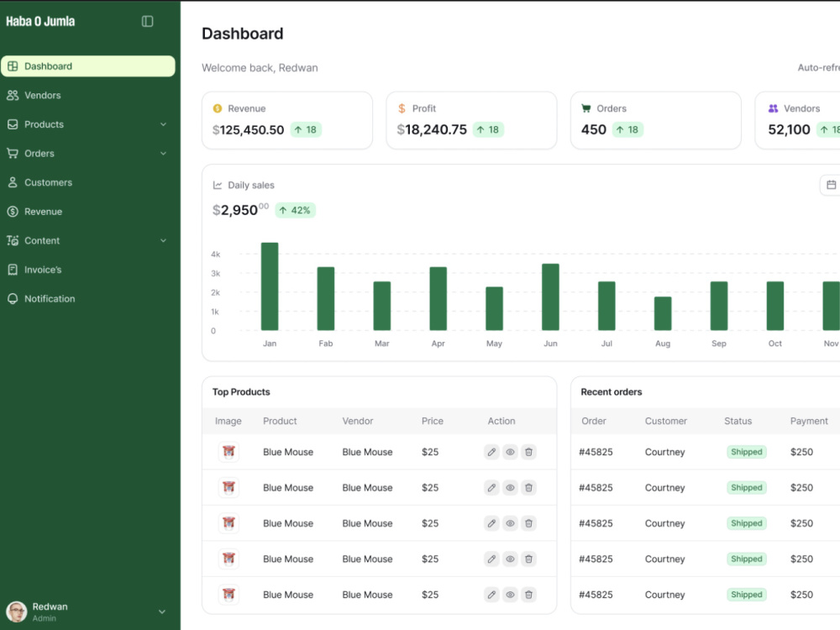Click the Orders cart icon in sidebar
The width and height of the screenshot is (840, 630).
click(13, 153)
